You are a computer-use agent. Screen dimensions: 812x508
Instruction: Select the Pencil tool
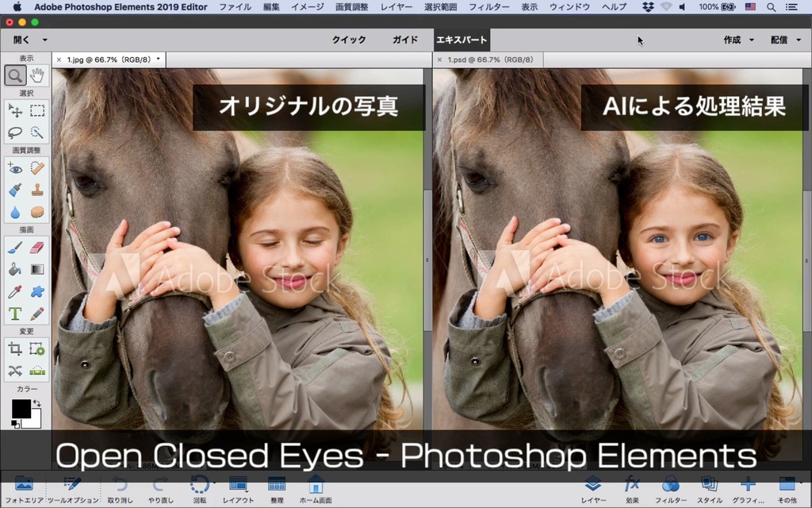(36, 314)
